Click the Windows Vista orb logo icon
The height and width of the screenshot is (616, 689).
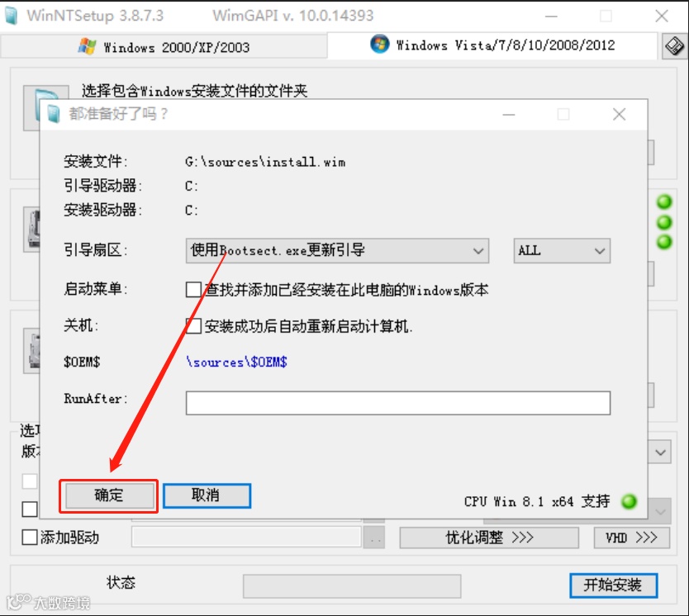point(380,45)
